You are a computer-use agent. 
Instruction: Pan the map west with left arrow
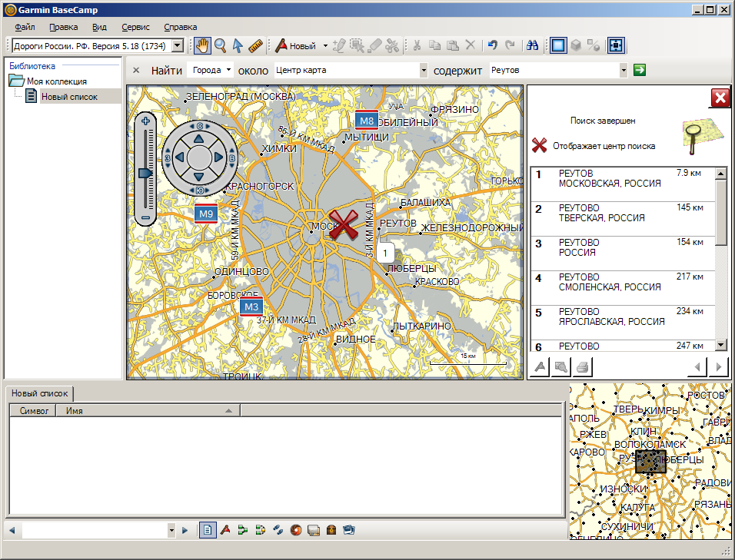180,157
